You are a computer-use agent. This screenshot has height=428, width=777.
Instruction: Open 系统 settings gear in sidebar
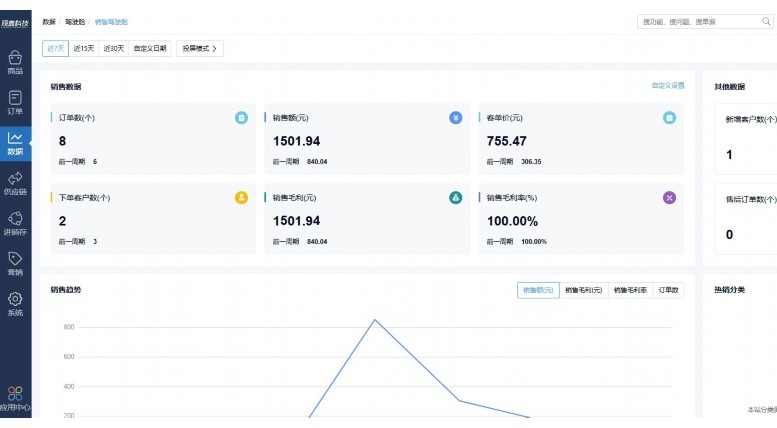(x=15, y=304)
